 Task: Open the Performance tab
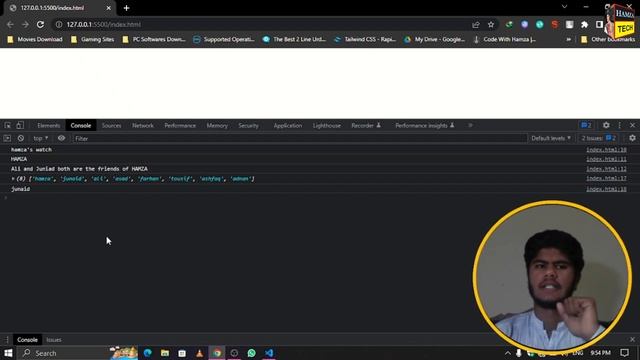coord(180,125)
